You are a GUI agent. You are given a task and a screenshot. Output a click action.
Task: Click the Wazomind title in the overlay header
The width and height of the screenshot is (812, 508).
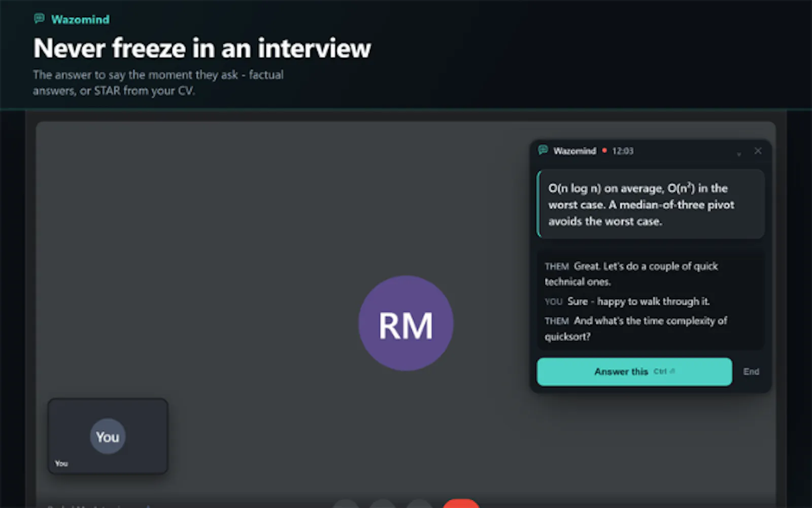click(x=574, y=151)
